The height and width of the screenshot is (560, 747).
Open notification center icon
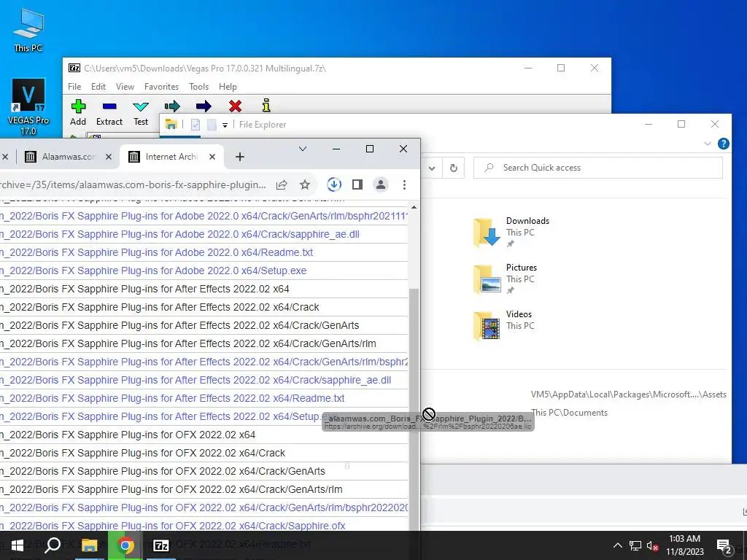[724, 545]
